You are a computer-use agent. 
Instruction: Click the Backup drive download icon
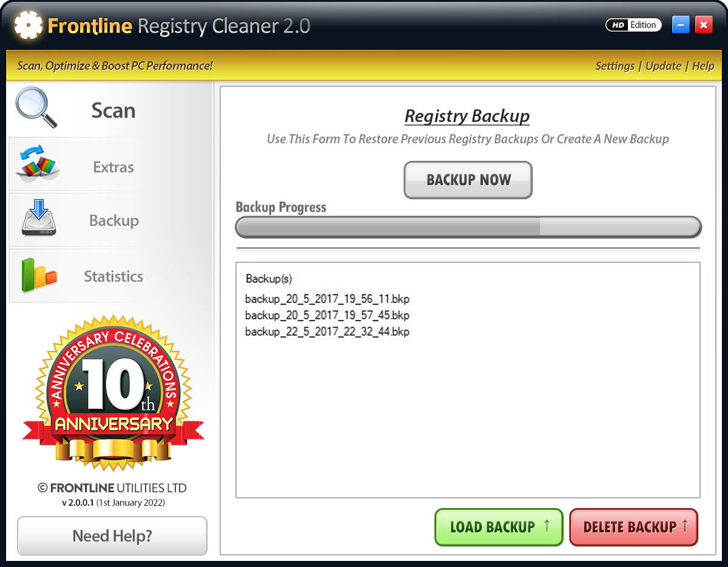(38, 219)
